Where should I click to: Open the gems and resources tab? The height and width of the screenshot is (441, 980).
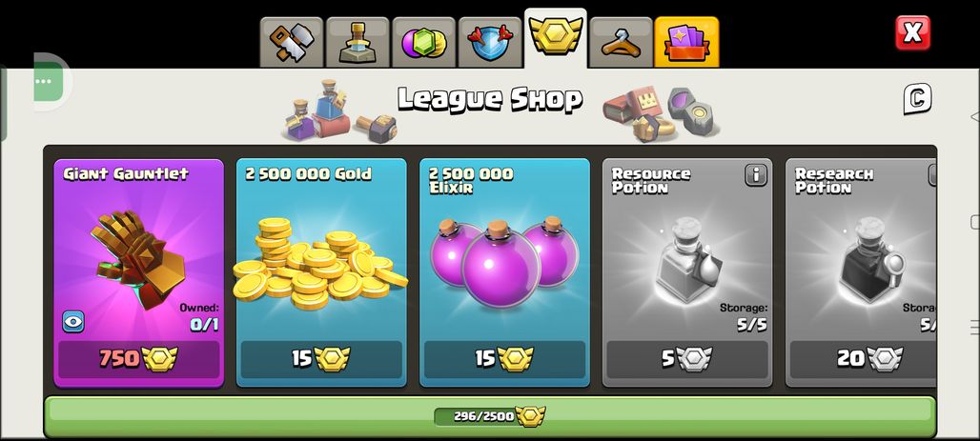[x=424, y=42]
